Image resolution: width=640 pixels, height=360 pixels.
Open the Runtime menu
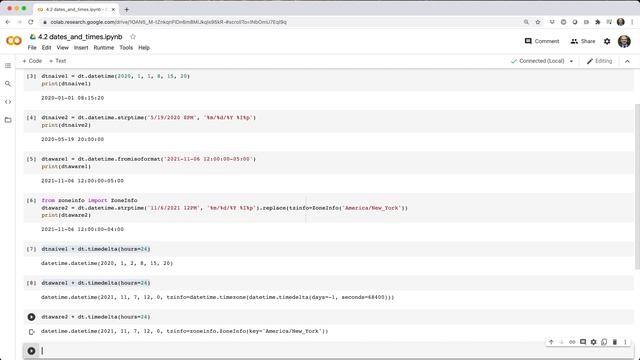104,48
